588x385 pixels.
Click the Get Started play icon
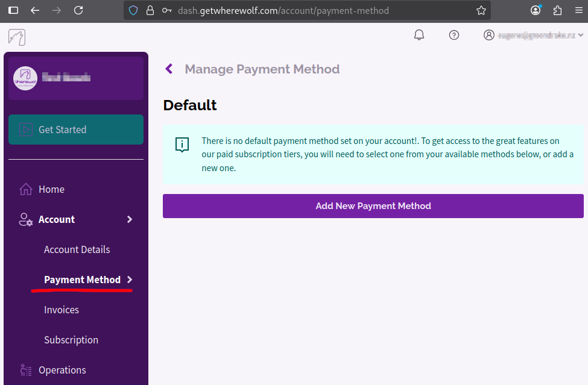click(26, 130)
